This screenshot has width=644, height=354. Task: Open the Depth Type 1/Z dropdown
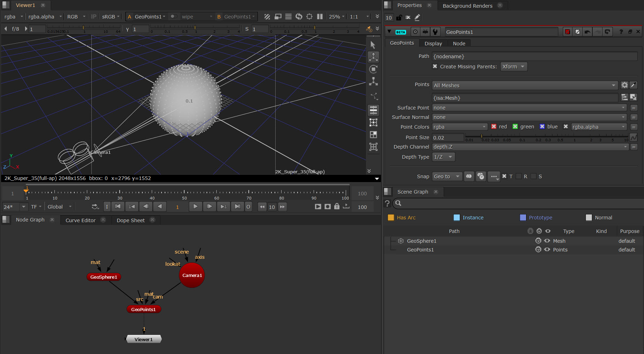pyautogui.click(x=443, y=157)
